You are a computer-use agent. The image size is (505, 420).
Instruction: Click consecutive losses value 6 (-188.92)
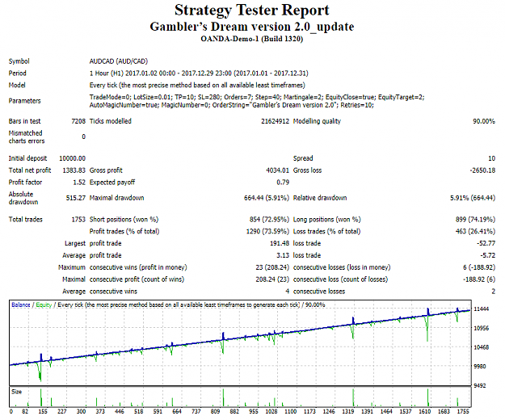click(x=479, y=267)
